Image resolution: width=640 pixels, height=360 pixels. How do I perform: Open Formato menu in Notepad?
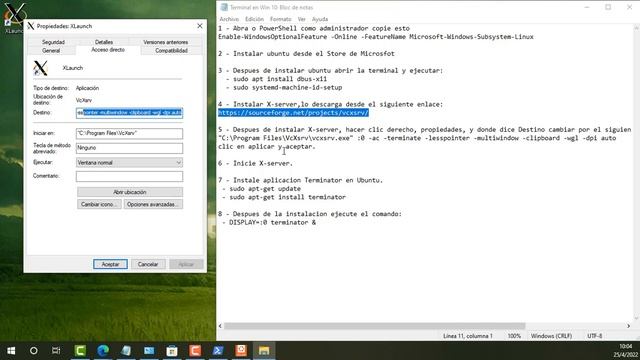(x=280, y=19)
